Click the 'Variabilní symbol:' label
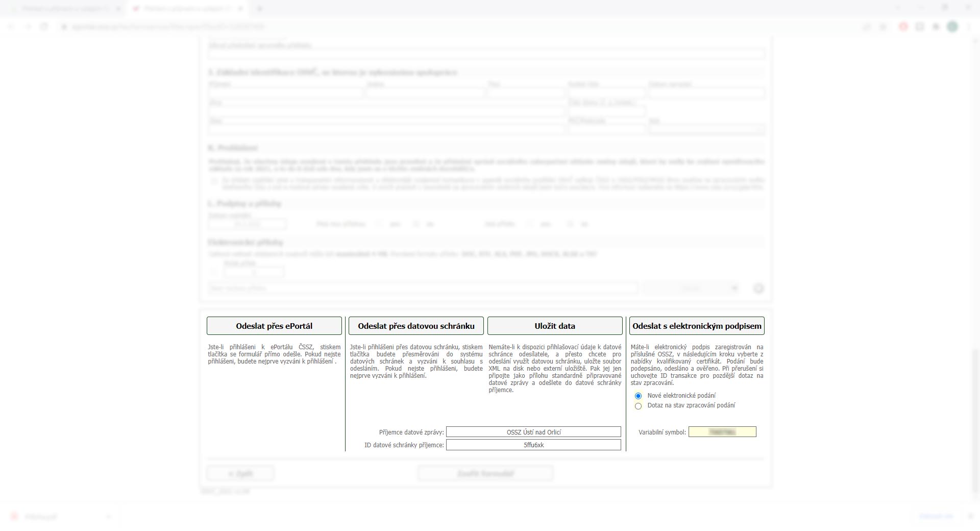Image resolution: width=980 pixels, height=531 pixels. (662, 432)
